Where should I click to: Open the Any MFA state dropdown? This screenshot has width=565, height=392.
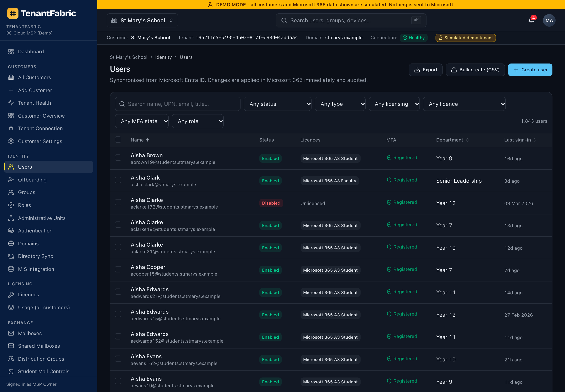click(142, 121)
